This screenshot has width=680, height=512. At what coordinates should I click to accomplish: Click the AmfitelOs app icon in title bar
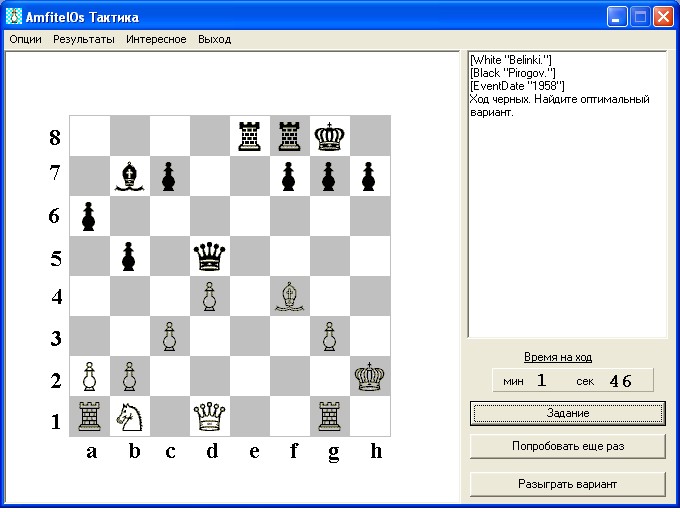14,16
